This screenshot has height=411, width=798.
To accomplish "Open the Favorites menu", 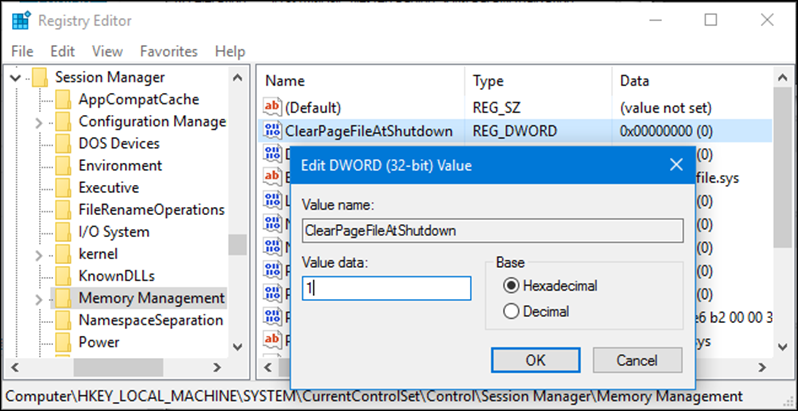I will pyautogui.click(x=168, y=51).
